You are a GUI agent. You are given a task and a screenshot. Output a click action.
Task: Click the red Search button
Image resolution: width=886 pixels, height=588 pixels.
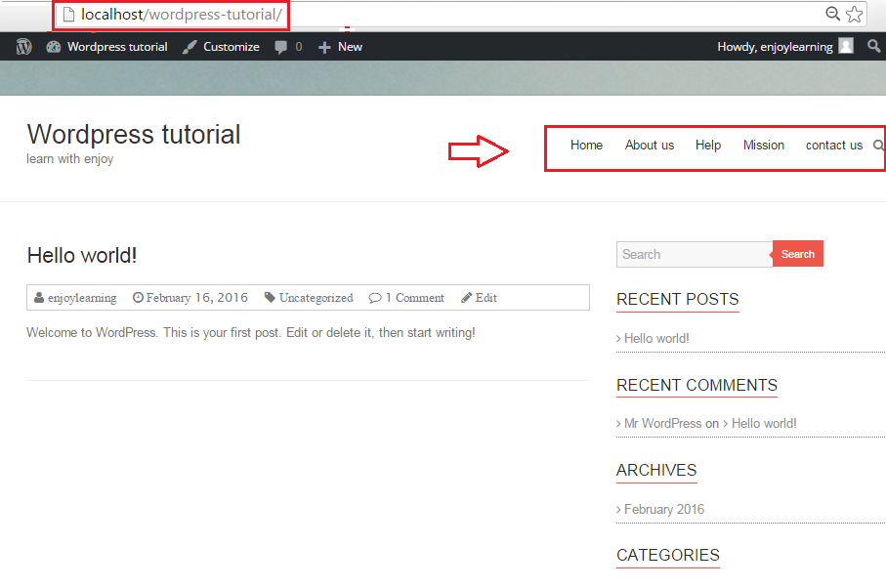click(798, 254)
